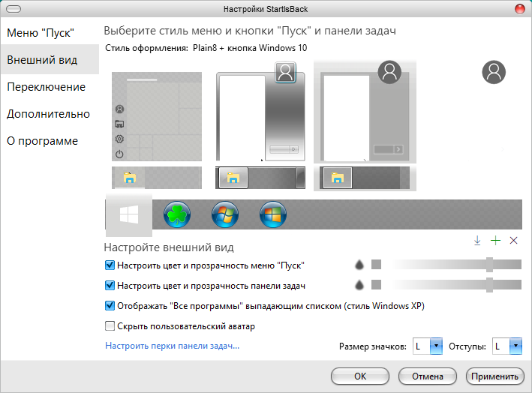Pick the Windows 7 orb start button
This screenshot has height=393, width=532.
click(224, 215)
